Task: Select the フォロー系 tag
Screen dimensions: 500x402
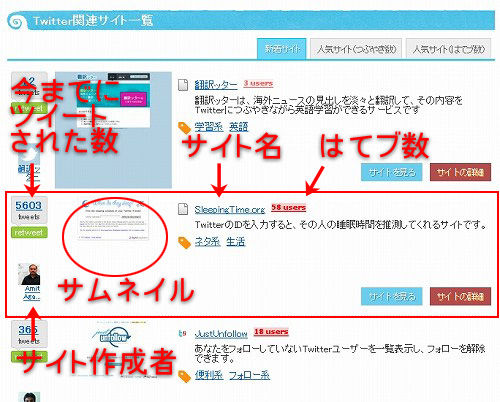Action: (x=249, y=375)
